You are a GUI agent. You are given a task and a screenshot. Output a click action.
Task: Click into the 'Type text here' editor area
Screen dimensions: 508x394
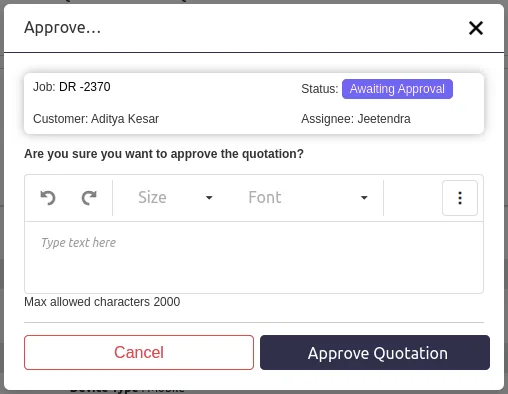[x=254, y=257]
